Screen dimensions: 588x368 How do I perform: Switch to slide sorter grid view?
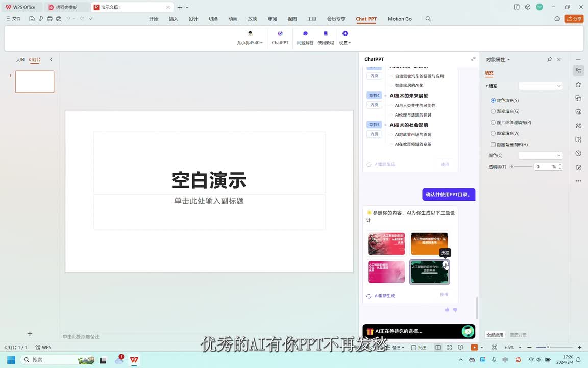[449, 348]
